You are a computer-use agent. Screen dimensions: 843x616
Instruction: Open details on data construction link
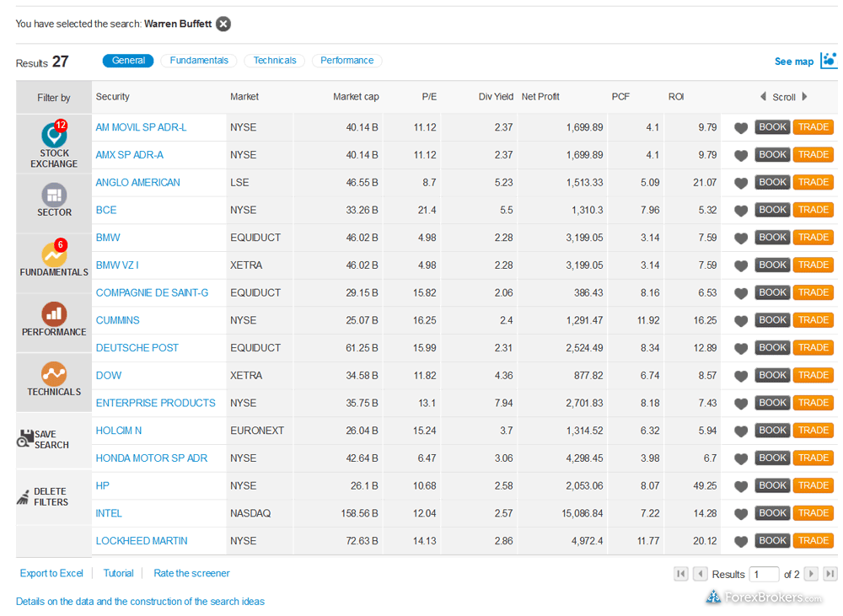click(140, 602)
